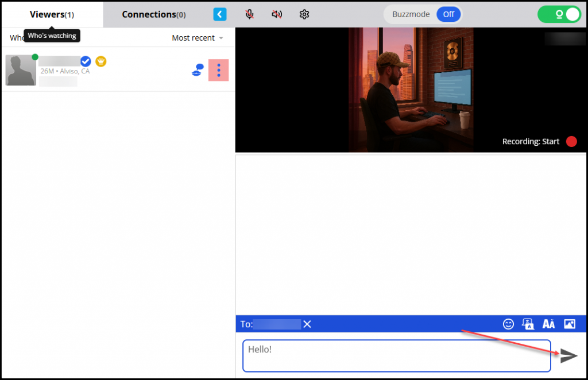Toggle the Buzzmode Off switch
Screen dimensions: 588x380
[x=448, y=14]
